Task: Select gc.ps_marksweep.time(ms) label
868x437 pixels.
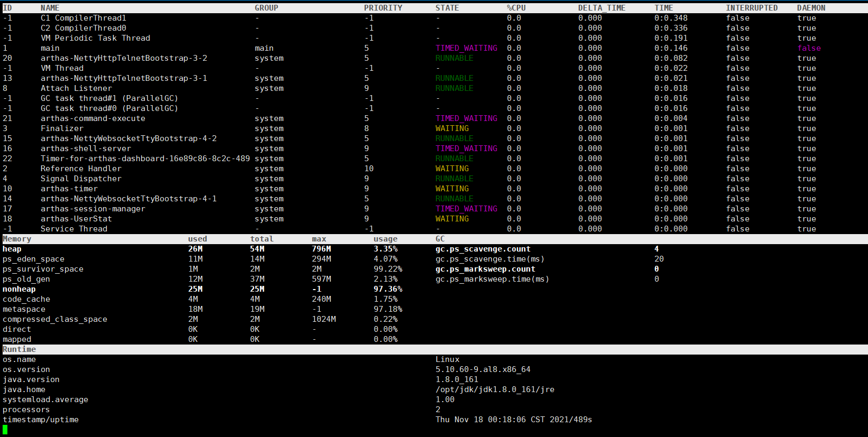Action: (x=493, y=279)
